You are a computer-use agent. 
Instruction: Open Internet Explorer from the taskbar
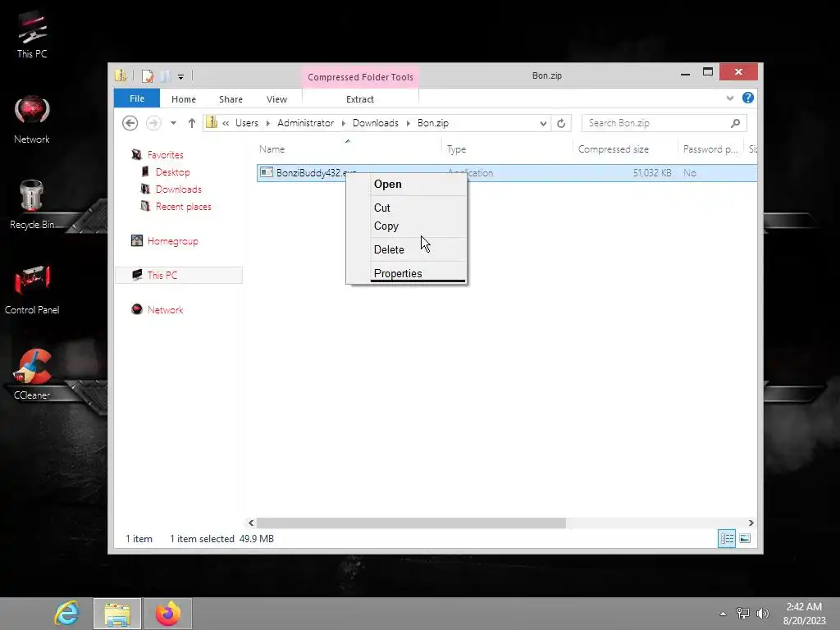(67, 614)
